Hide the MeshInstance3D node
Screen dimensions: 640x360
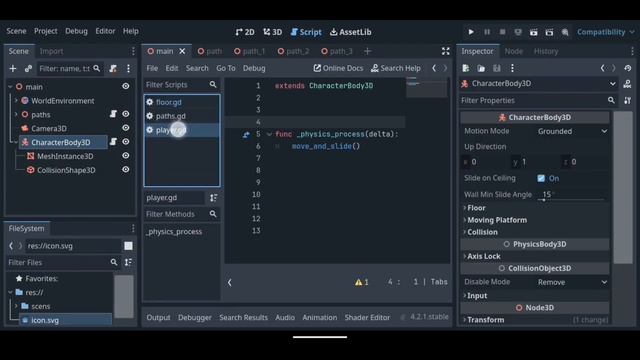(x=126, y=156)
